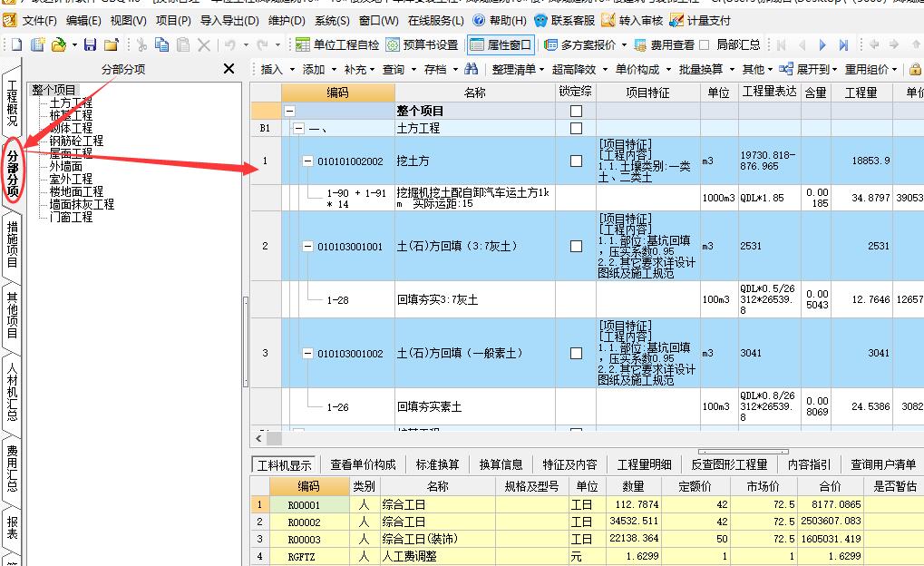Screen dimensions: 924x566
Task: Collapse the 整个项目 row in grid
Action: [x=289, y=111]
